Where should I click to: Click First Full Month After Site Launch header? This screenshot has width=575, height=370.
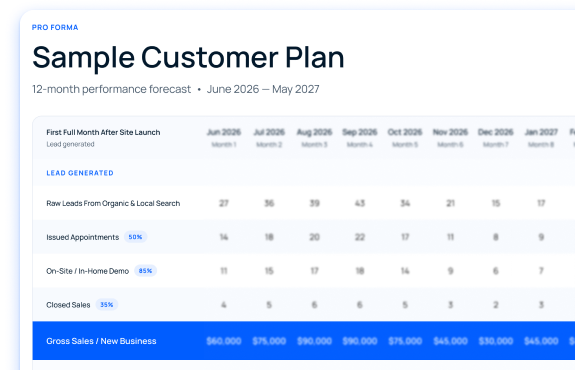[x=103, y=132]
